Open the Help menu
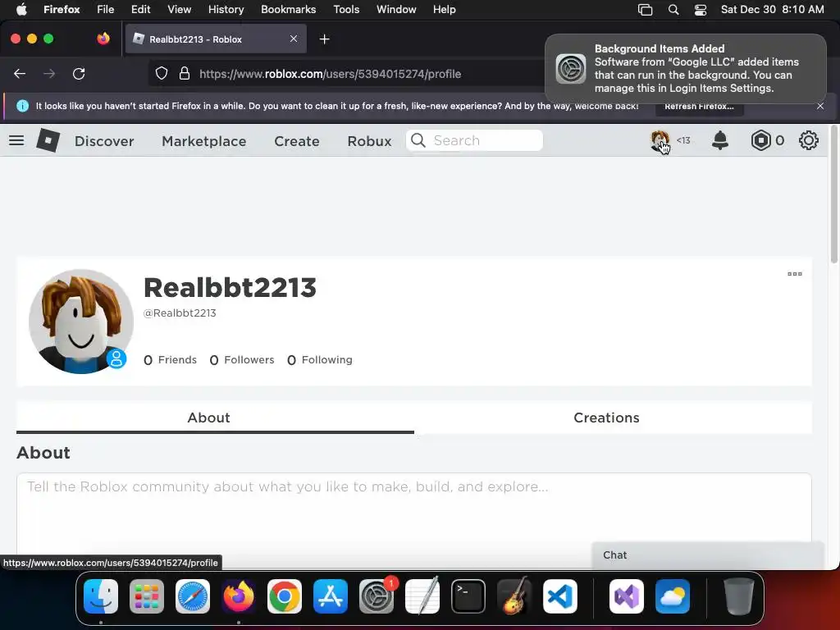 (444, 9)
